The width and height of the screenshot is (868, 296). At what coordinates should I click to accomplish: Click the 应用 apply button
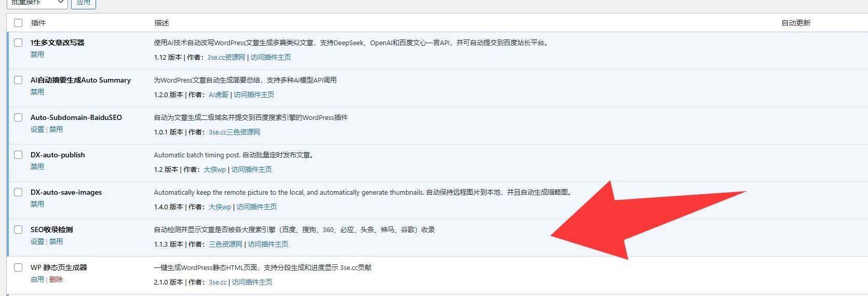pyautogui.click(x=83, y=3)
